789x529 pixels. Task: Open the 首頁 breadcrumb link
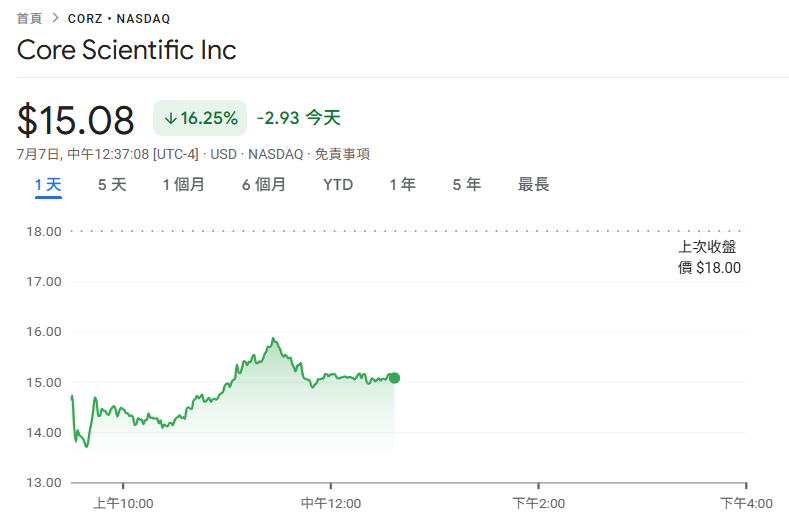tap(29, 19)
